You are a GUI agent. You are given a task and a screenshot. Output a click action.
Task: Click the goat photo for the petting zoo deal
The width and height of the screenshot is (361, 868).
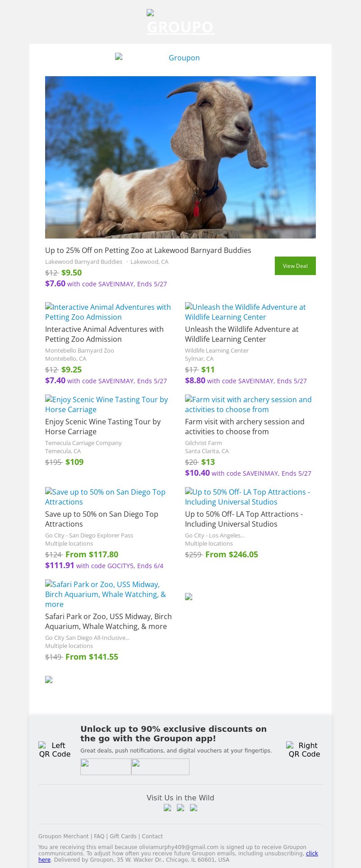pyautogui.click(x=180, y=157)
